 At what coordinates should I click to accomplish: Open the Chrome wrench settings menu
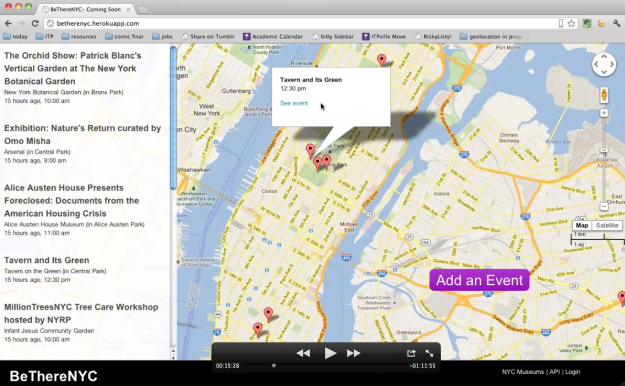point(616,24)
